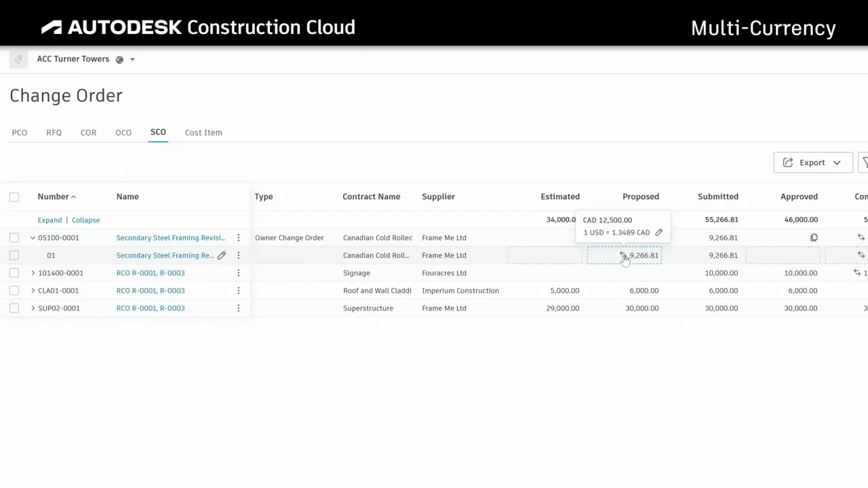Image resolution: width=868 pixels, height=488 pixels.
Task: Open the Secondary Steel Framing Revisi... link
Action: click(170, 238)
